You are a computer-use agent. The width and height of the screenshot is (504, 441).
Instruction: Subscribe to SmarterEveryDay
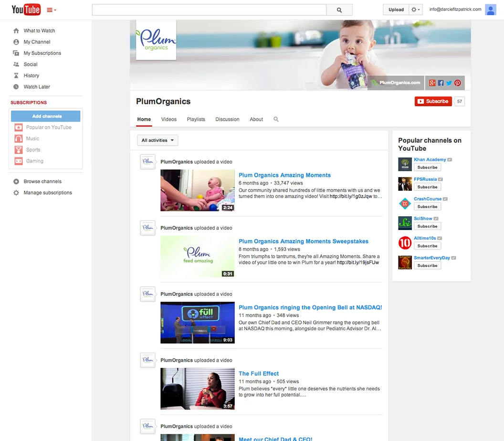point(427,265)
